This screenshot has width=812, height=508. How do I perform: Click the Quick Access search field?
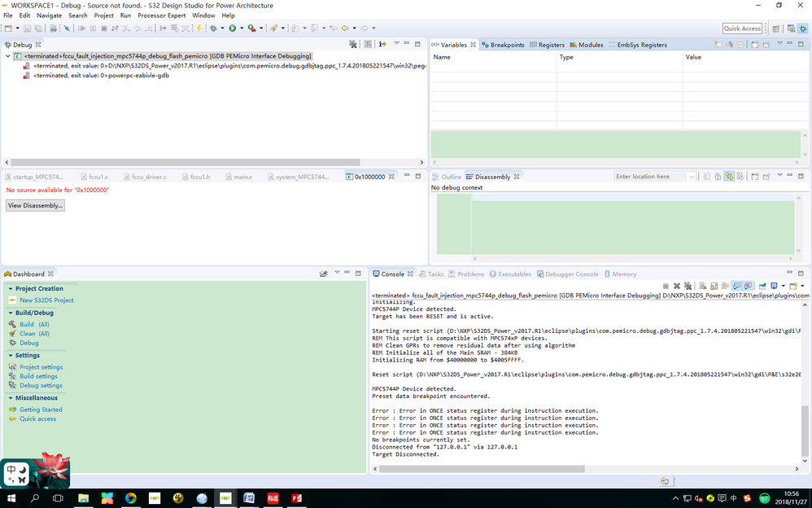[742, 28]
